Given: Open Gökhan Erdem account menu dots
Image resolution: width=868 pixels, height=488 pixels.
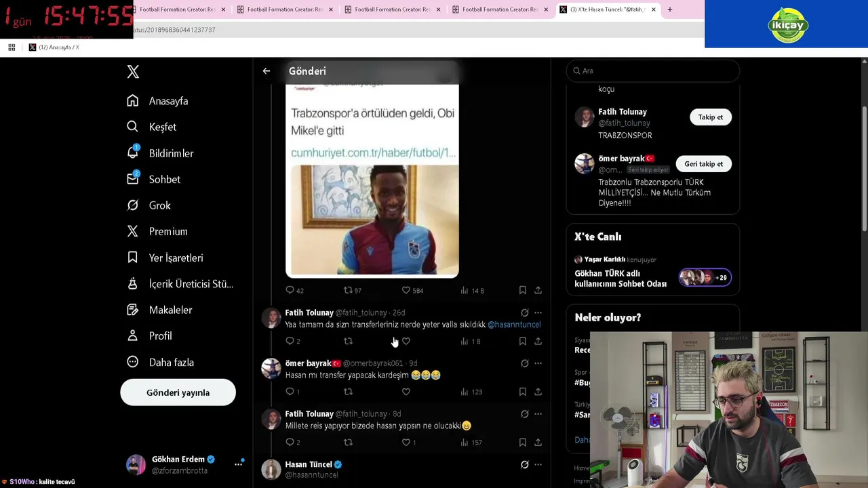Looking at the screenshot, I should click(x=239, y=464).
